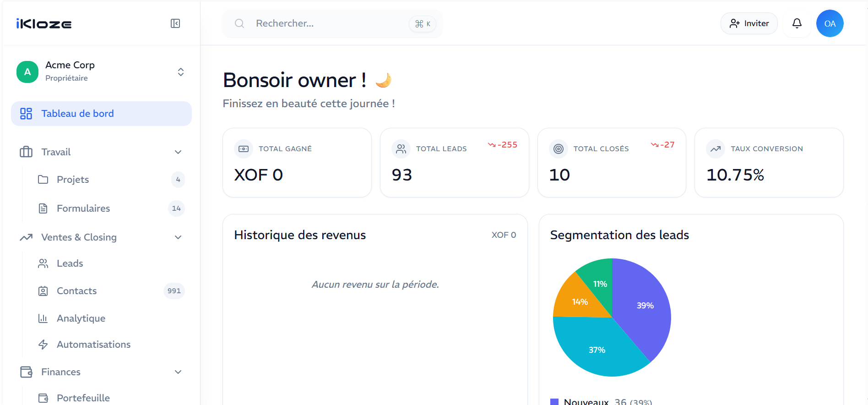Click 'Aucun revenu sur la période.' text
The image size is (868, 405).
[x=375, y=285]
